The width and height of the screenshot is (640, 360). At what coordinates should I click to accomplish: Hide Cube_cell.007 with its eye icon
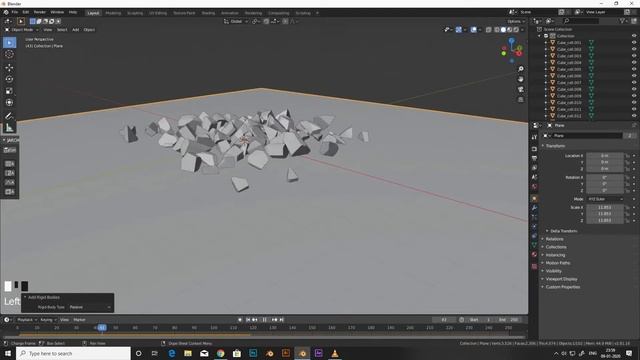tap(634, 82)
